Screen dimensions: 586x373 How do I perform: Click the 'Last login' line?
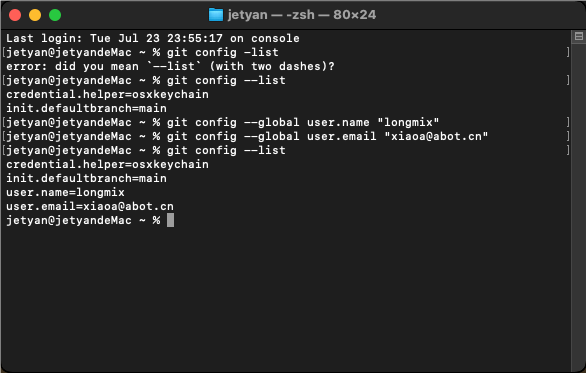click(153, 38)
